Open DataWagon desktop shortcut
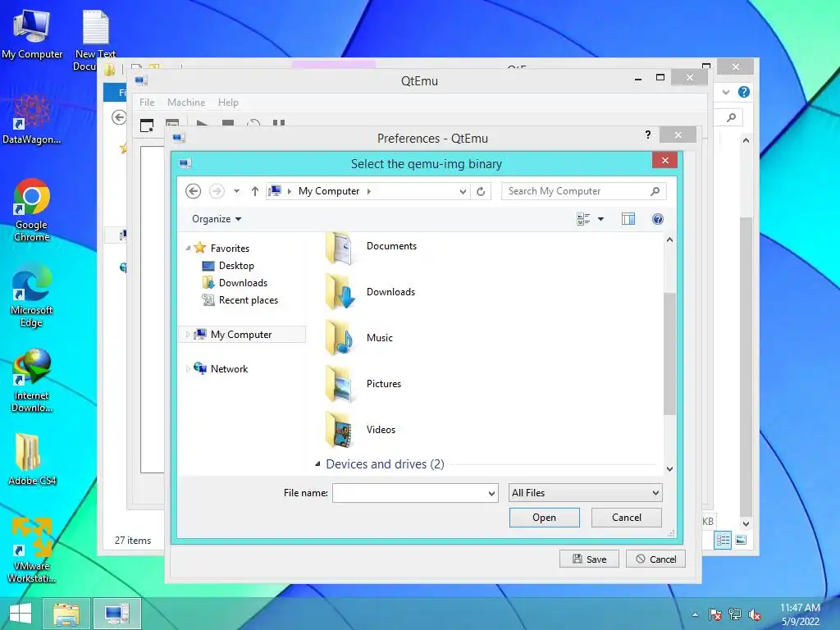840x630 pixels. click(x=32, y=119)
